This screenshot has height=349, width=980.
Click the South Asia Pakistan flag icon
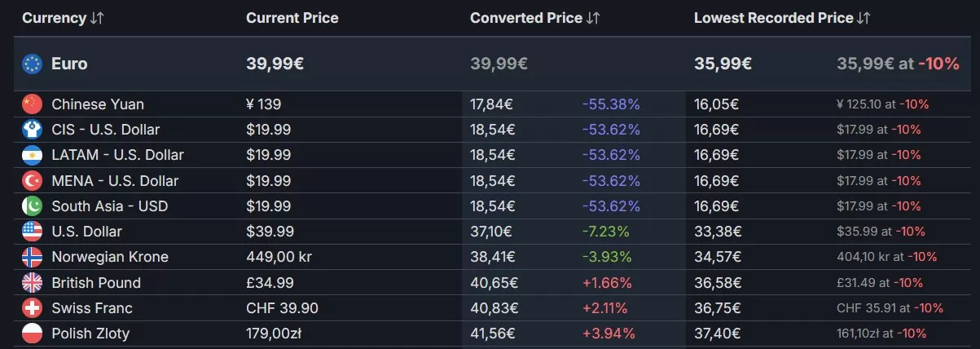pyautogui.click(x=32, y=206)
